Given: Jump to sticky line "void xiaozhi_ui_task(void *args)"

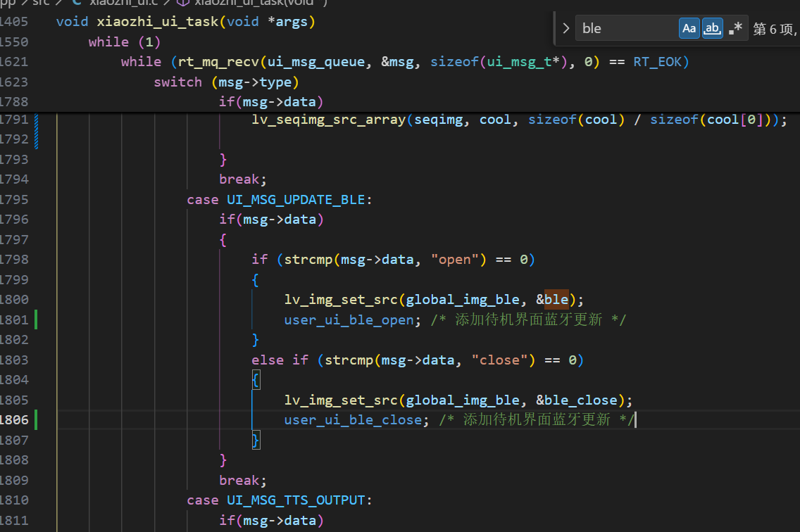Looking at the screenshot, I should pyautogui.click(x=186, y=22).
